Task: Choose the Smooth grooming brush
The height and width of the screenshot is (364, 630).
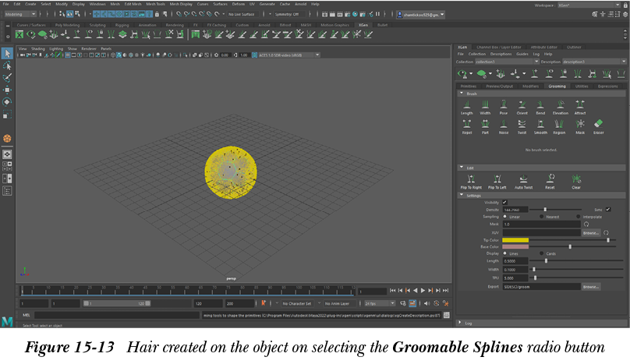Action: (x=541, y=125)
